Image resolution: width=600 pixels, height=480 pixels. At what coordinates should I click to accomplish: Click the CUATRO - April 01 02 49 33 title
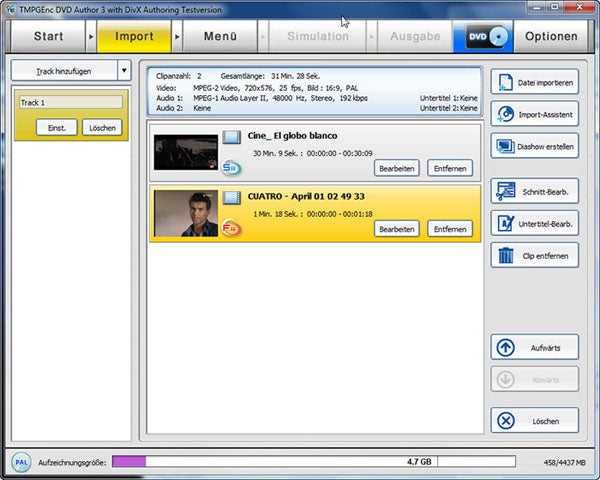(x=306, y=196)
